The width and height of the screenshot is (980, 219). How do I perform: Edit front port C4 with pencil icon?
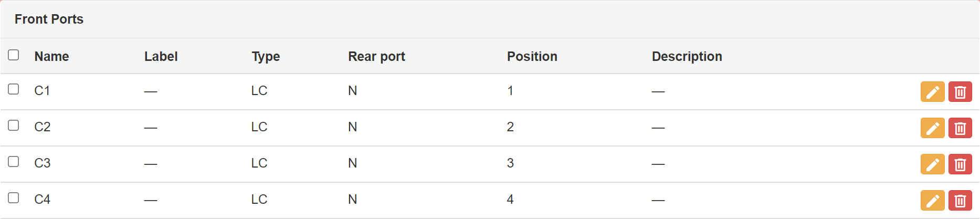coord(932,201)
